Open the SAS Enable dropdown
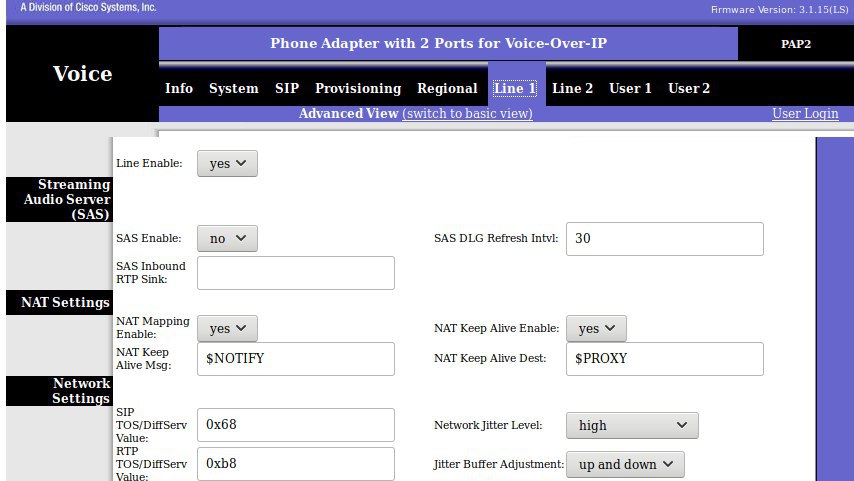The width and height of the screenshot is (854, 481). tap(227, 239)
